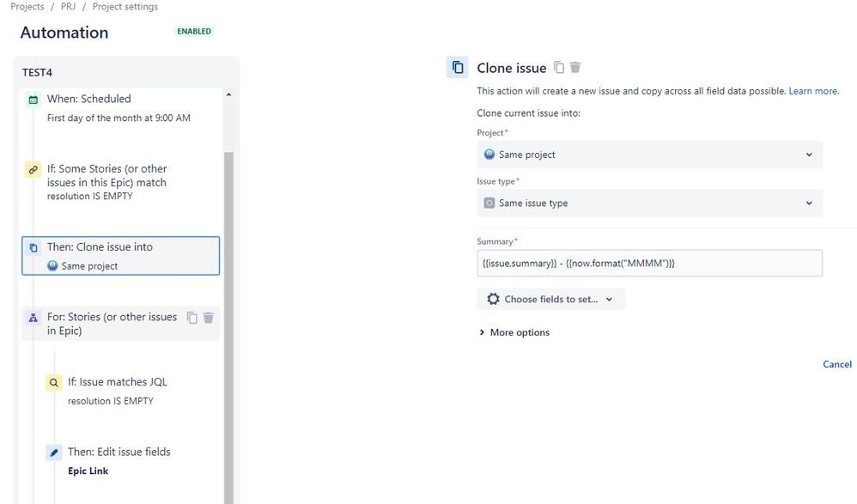Click the pencil icon on Edit issue fields

(x=53, y=452)
